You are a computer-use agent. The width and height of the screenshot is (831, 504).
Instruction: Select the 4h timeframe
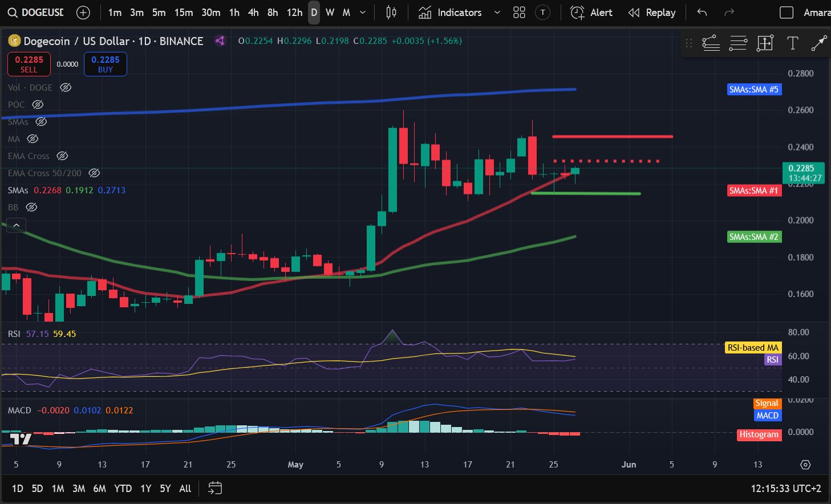pos(253,13)
